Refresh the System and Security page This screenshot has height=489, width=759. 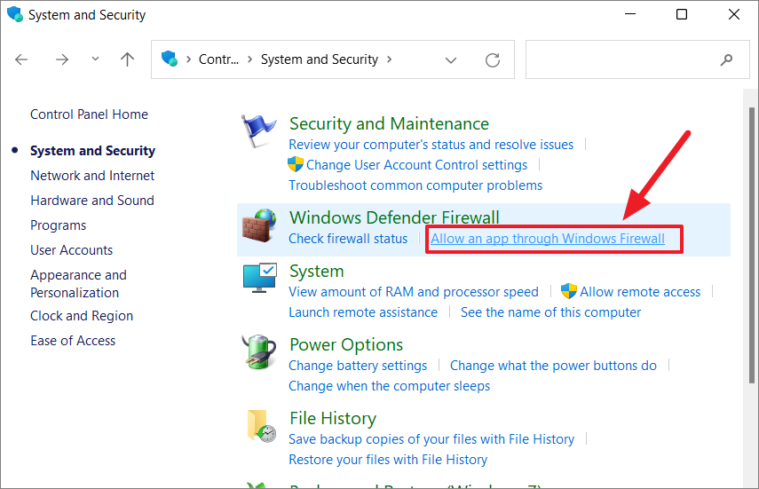pyautogui.click(x=492, y=60)
